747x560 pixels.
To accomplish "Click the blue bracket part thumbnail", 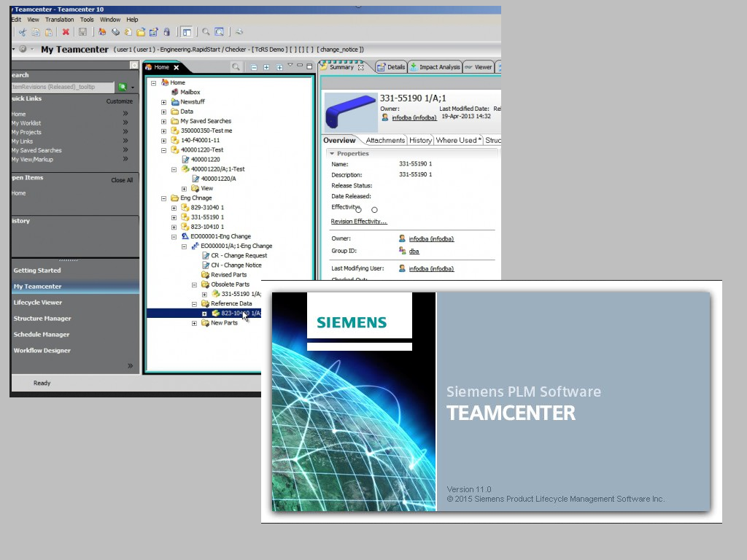I will 351,112.
